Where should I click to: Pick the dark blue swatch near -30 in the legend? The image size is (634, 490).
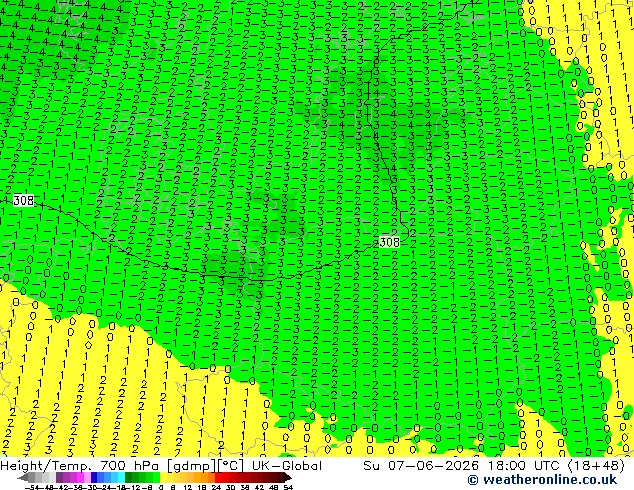click(94, 477)
